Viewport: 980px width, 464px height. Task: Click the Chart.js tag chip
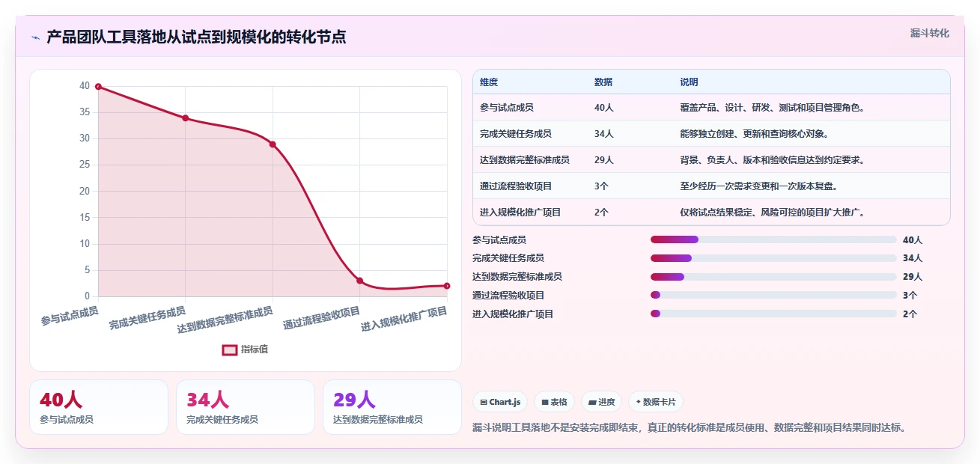point(501,402)
